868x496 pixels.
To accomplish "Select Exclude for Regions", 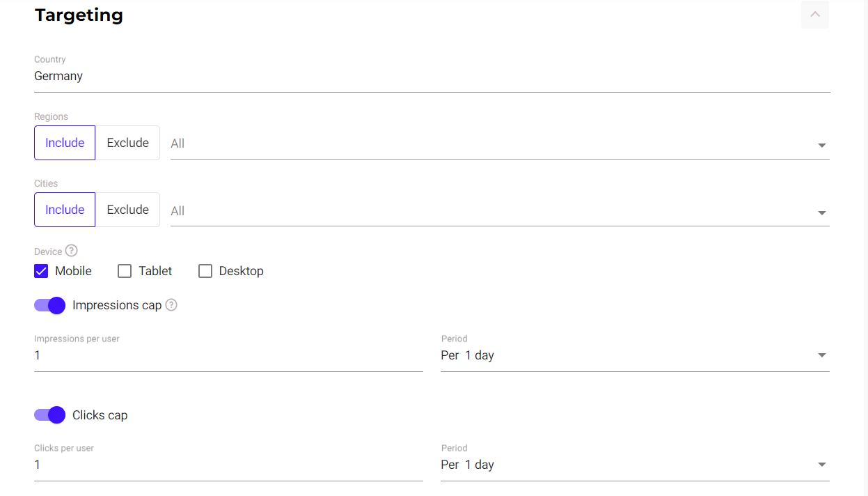I will coord(127,143).
